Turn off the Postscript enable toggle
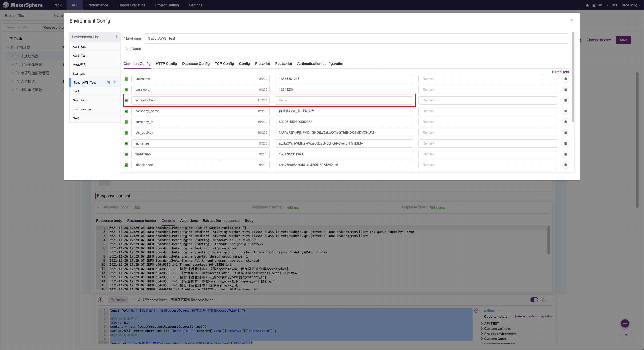This screenshot has width=644, height=350. (534, 300)
